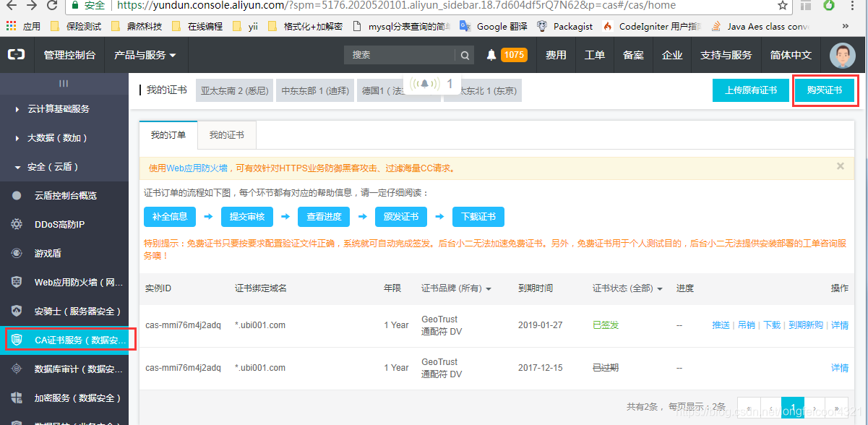The height and width of the screenshot is (425, 868).
Task: Open 详情 for the expired 2017-12-15 certificate
Action: click(840, 368)
